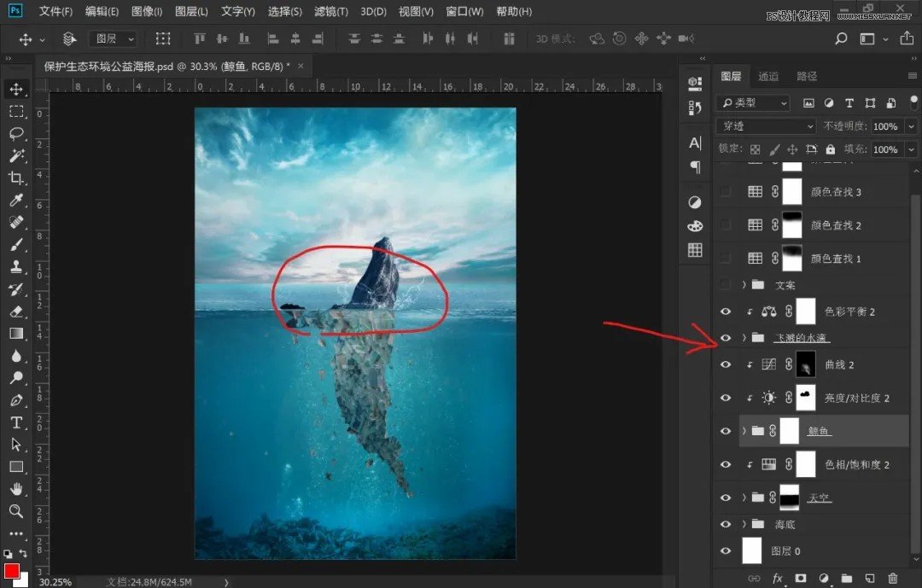Toggle visibility of the 鲸鱼 group

tap(727, 430)
